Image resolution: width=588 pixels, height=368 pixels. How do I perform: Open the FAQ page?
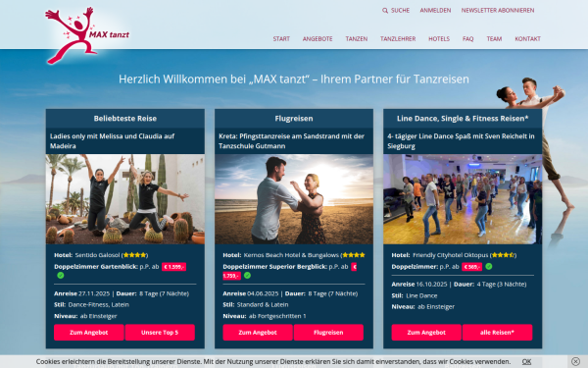pos(468,38)
